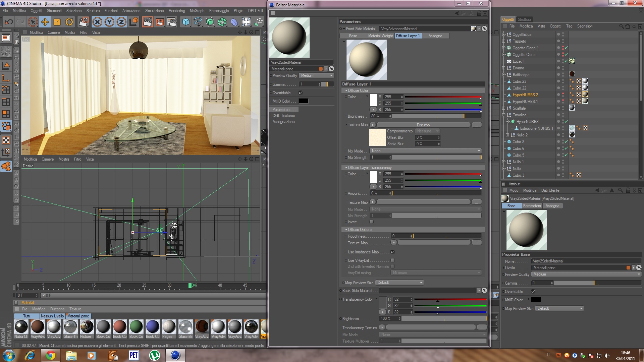The width and height of the screenshot is (644, 362).
Task: Open the Chrome browser in taskbar
Action: pos(51,355)
